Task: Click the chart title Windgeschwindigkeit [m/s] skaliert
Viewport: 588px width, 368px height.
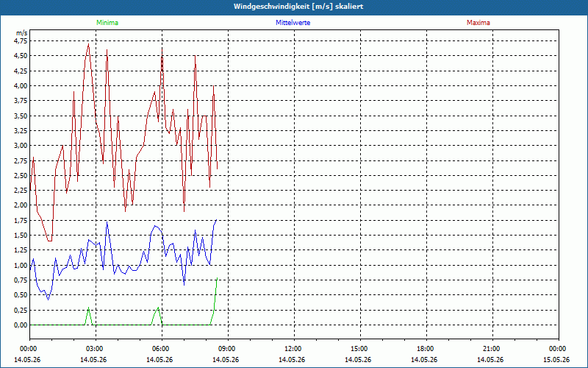Action: click(x=298, y=7)
